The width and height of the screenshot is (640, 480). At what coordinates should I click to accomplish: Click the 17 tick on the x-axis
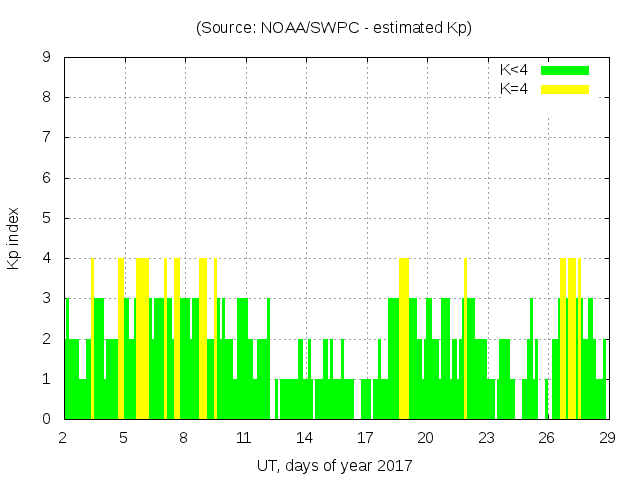[365, 437]
